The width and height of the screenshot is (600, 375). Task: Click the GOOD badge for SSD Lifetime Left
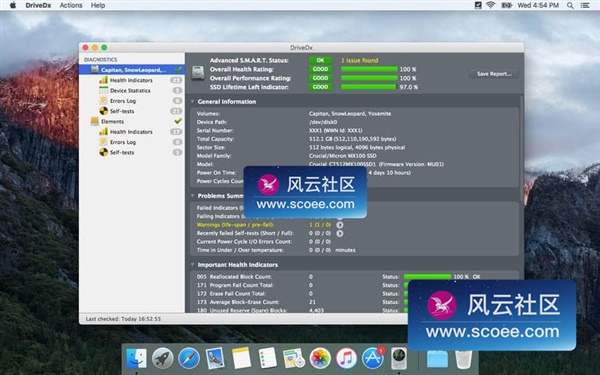point(320,87)
